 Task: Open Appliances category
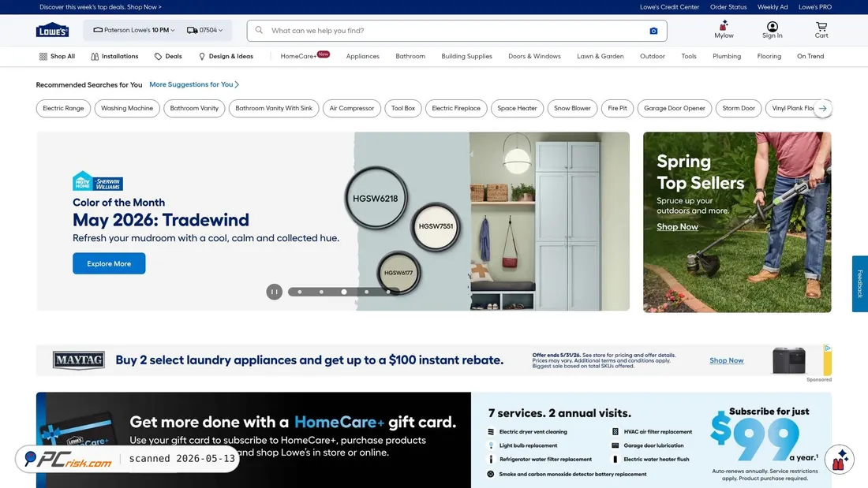pos(363,57)
